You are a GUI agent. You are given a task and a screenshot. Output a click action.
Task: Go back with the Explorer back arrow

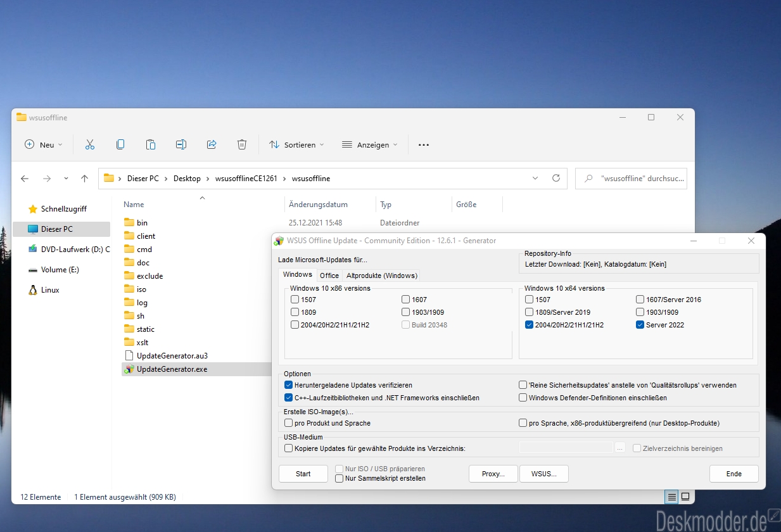tap(25, 179)
